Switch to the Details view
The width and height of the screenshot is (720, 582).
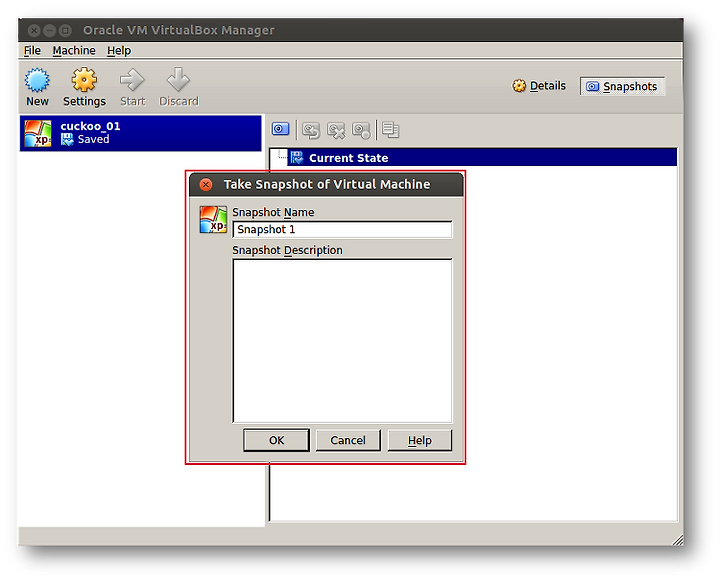coord(539,86)
